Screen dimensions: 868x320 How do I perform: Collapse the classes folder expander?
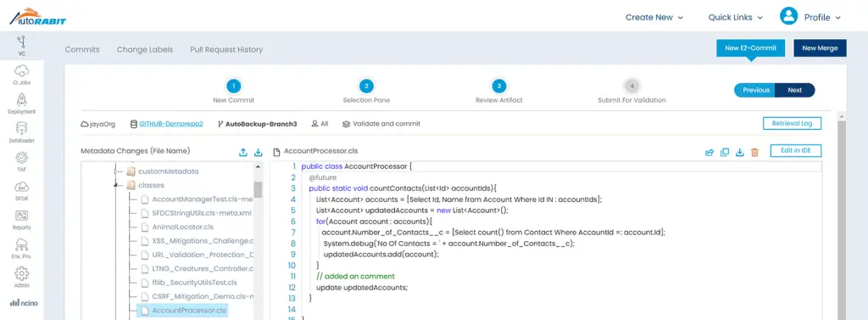click(115, 185)
